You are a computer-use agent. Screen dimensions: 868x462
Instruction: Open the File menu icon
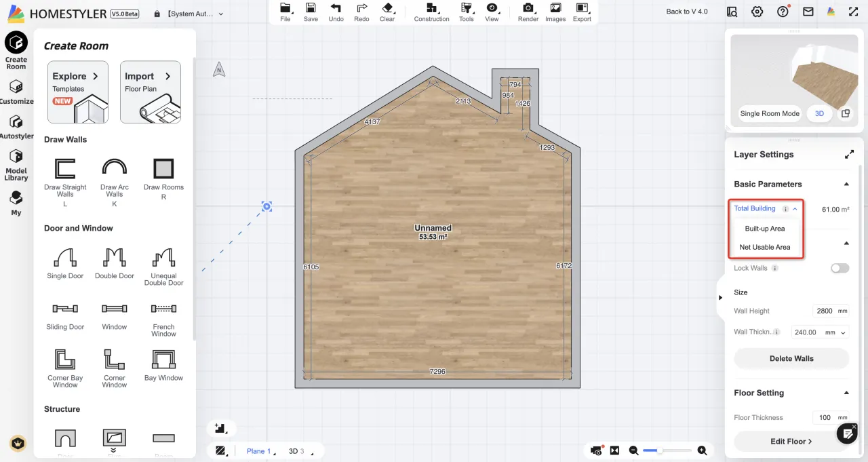285,12
